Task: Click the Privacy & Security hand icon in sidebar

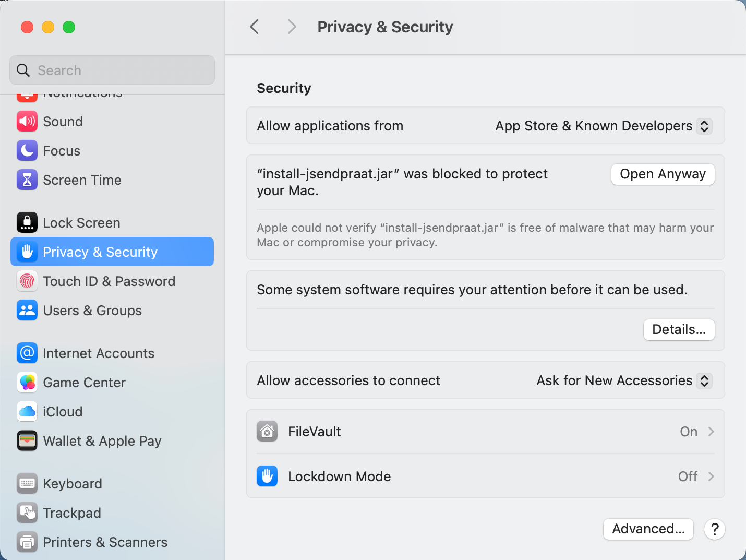Action: 27,252
